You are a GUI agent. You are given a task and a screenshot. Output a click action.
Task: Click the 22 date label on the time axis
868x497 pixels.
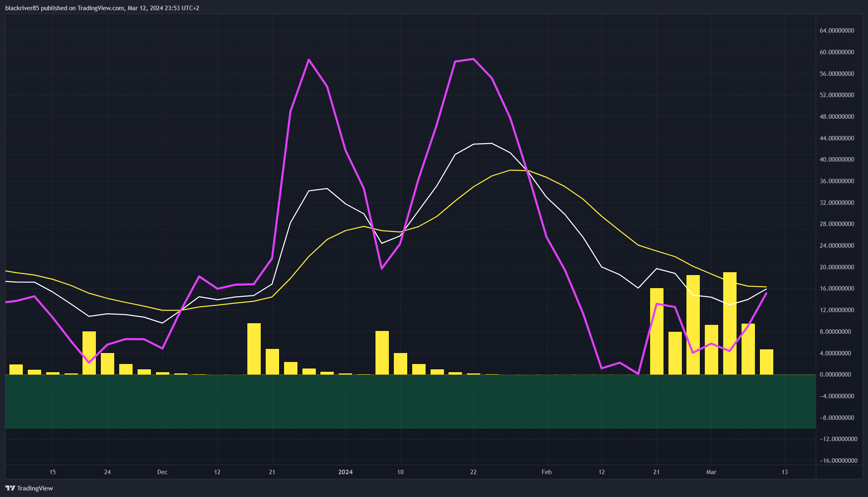click(473, 472)
